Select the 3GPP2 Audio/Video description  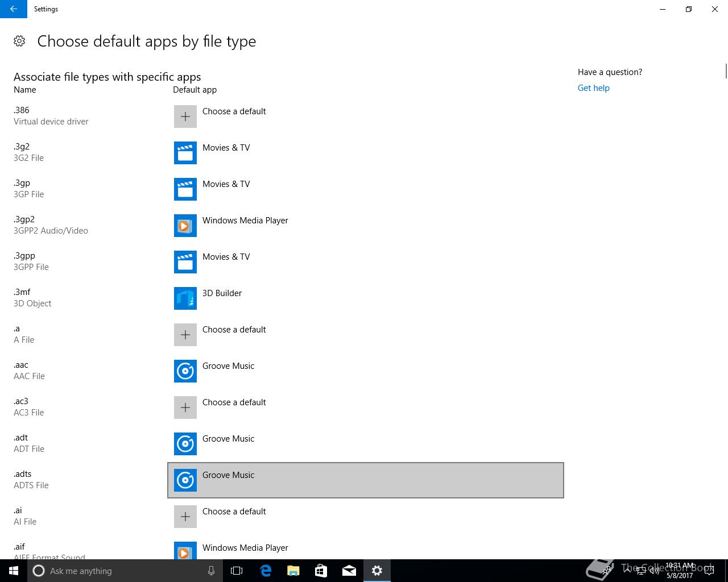pyautogui.click(x=51, y=231)
